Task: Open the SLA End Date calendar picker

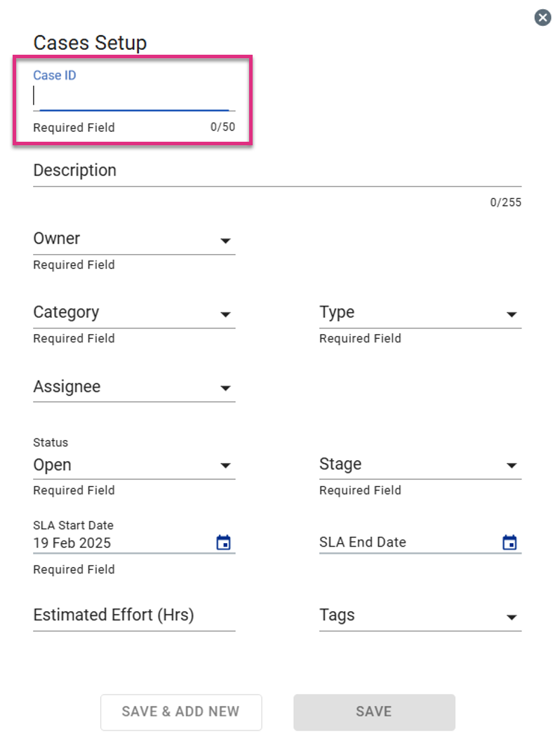Action: 509,542
